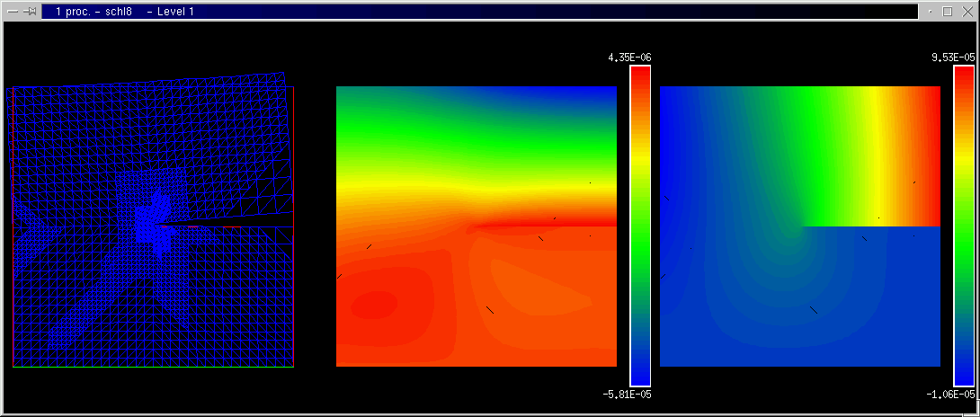Click the middle plot's color scale bar
This screenshot has height=417, width=980.
[x=639, y=226]
